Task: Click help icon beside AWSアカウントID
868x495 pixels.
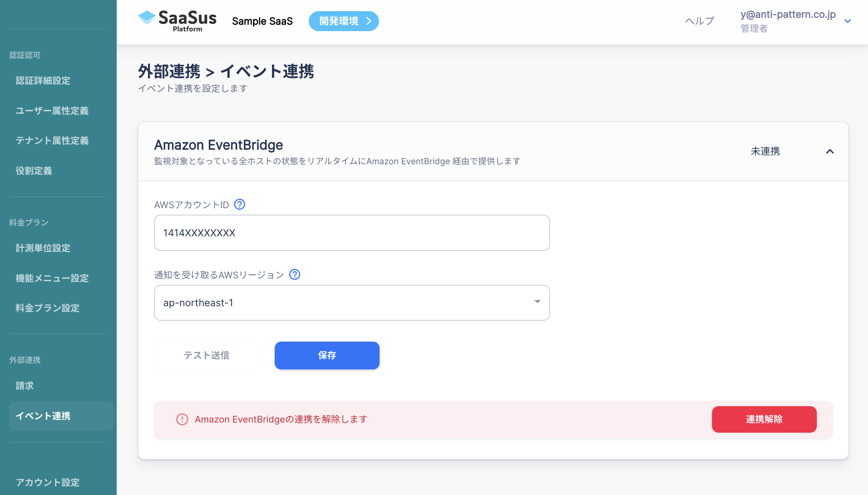Action: click(240, 204)
